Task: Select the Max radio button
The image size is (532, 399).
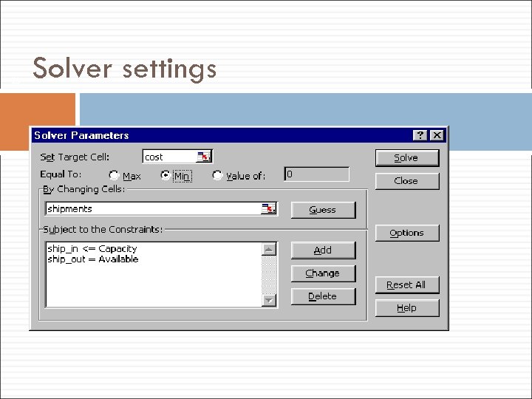Action: (x=114, y=175)
